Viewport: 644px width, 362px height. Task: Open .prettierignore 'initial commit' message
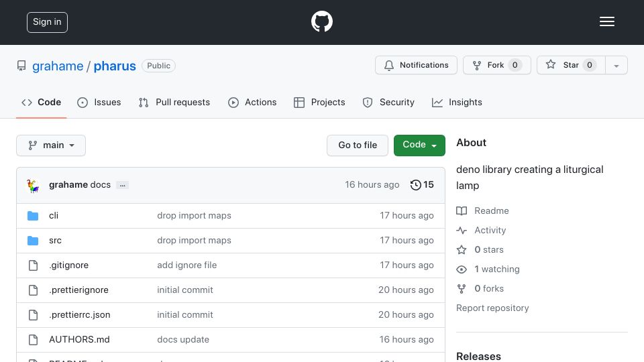tap(185, 290)
